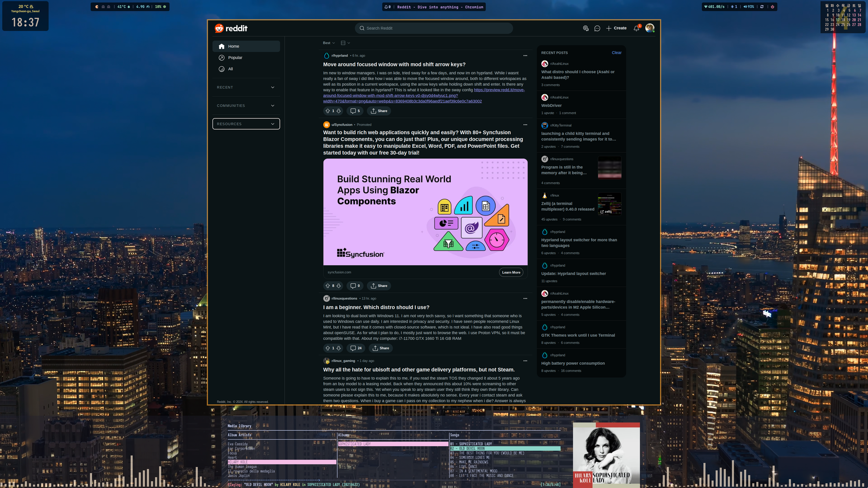Open the Best sort dropdown
868x488 pixels.
[x=329, y=43]
